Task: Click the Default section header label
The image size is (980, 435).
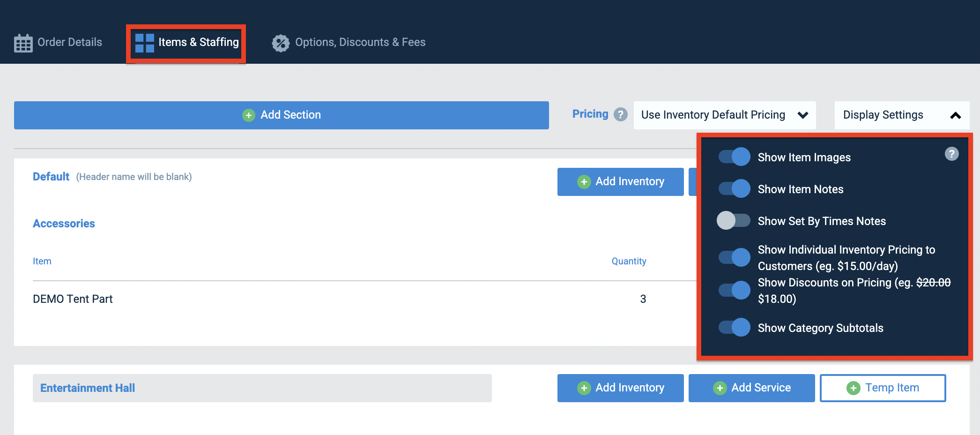Action: tap(51, 177)
